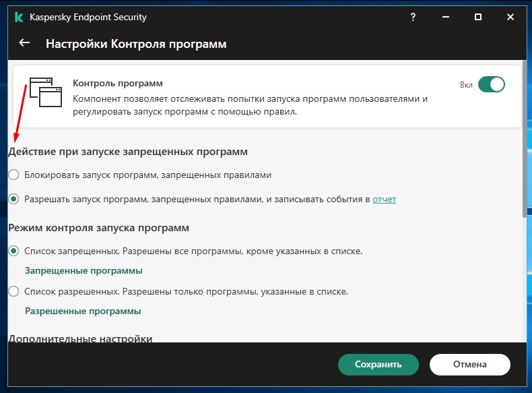Click the Настройки Контроля программ title

pos(136,44)
